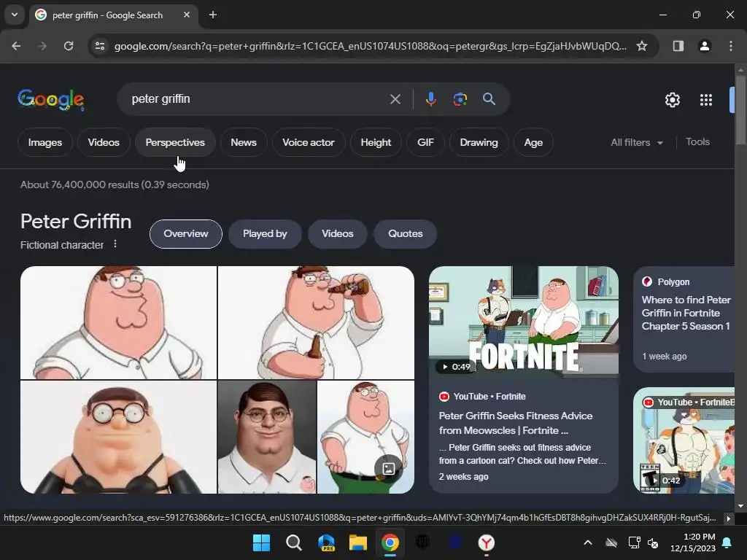Click the Google logo
The height and width of the screenshot is (560, 747).
tap(51, 99)
